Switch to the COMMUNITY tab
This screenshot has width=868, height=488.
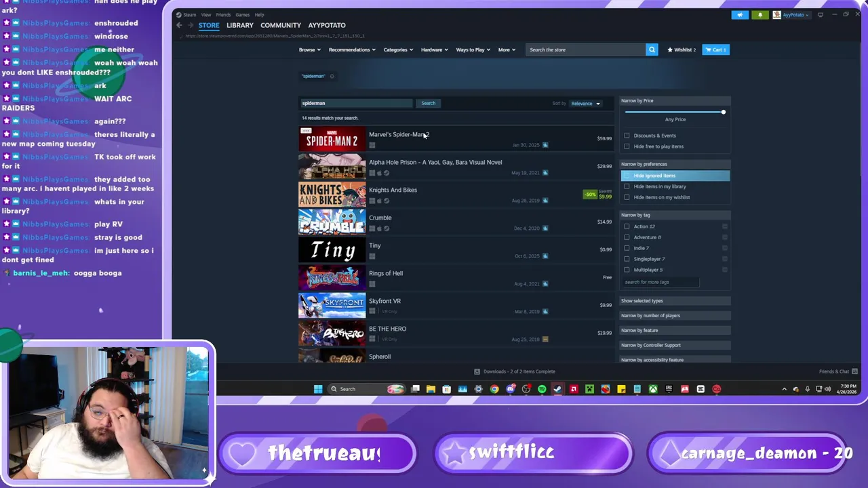click(281, 25)
